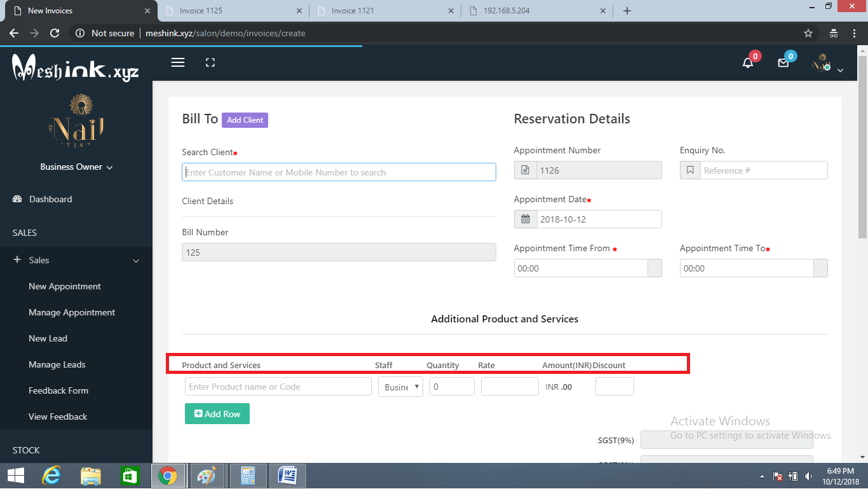Focus the Search Client input field

point(339,172)
